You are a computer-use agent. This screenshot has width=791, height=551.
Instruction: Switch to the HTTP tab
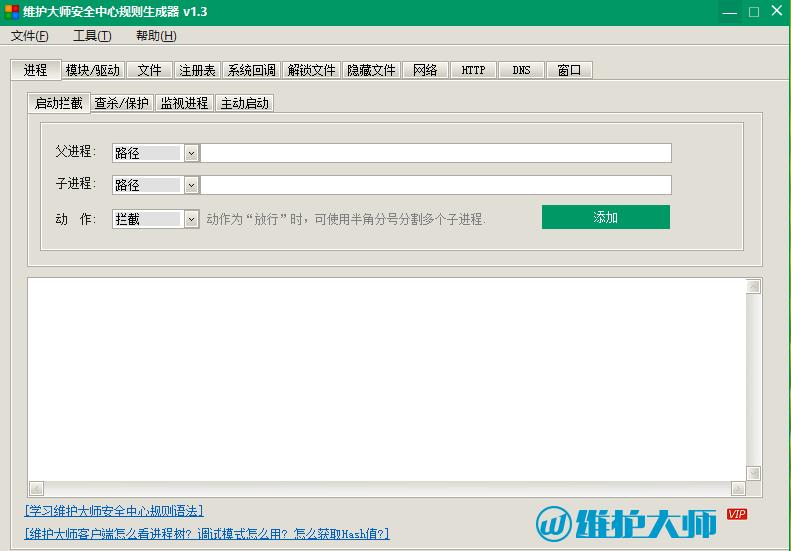tap(473, 70)
